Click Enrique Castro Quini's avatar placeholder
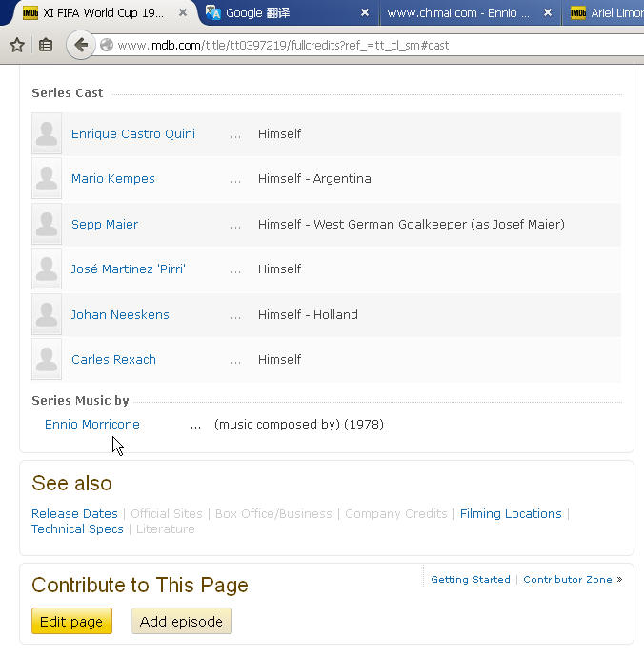The image size is (644, 658). tap(47, 133)
